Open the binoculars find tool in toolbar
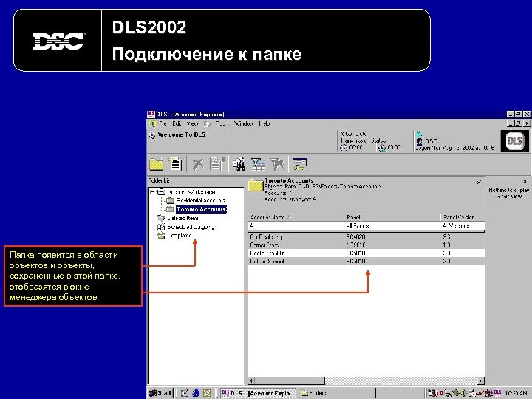532x399 pixels. 239,164
